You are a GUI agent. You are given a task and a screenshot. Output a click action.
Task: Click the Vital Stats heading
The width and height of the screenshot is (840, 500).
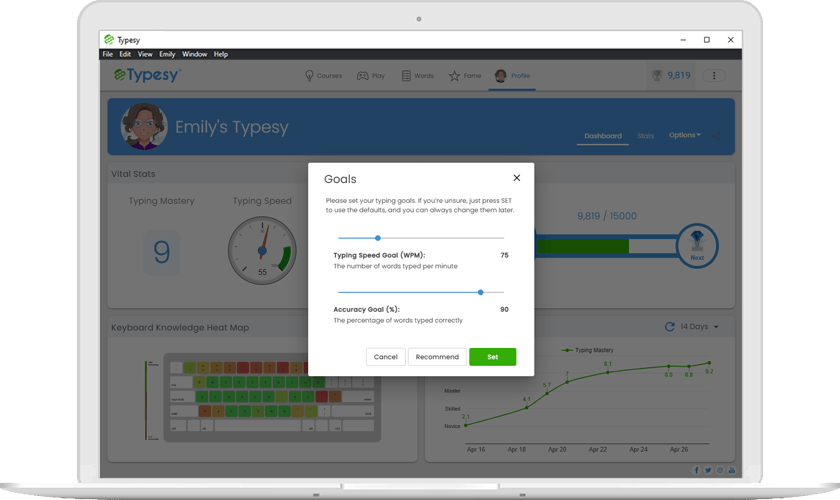(133, 174)
